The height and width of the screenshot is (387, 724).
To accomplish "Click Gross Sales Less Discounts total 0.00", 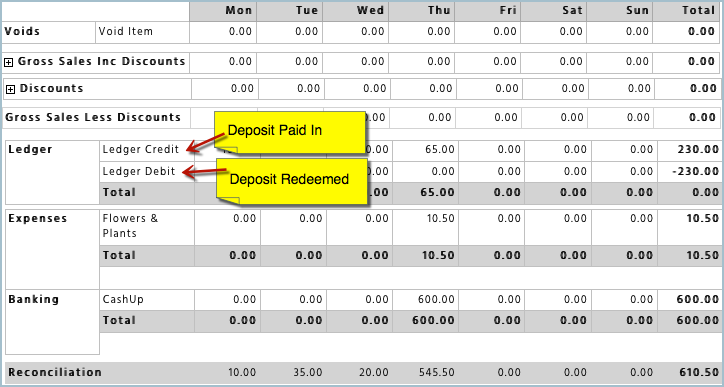I will pyautogui.click(x=702, y=117).
